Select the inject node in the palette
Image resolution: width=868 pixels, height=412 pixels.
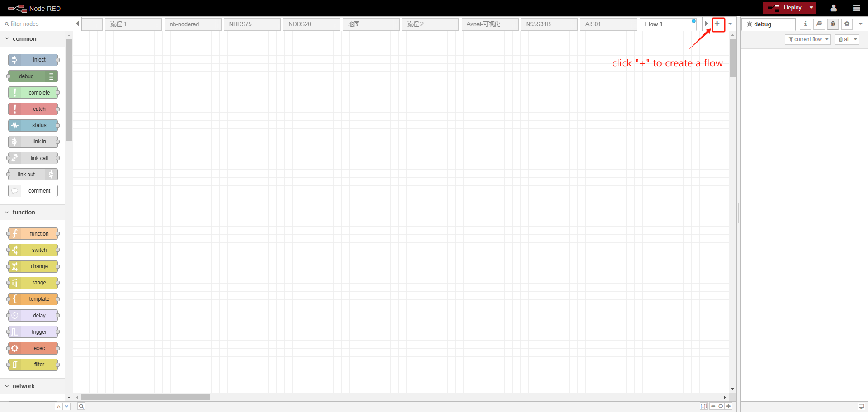pyautogui.click(x=33, y=60)
